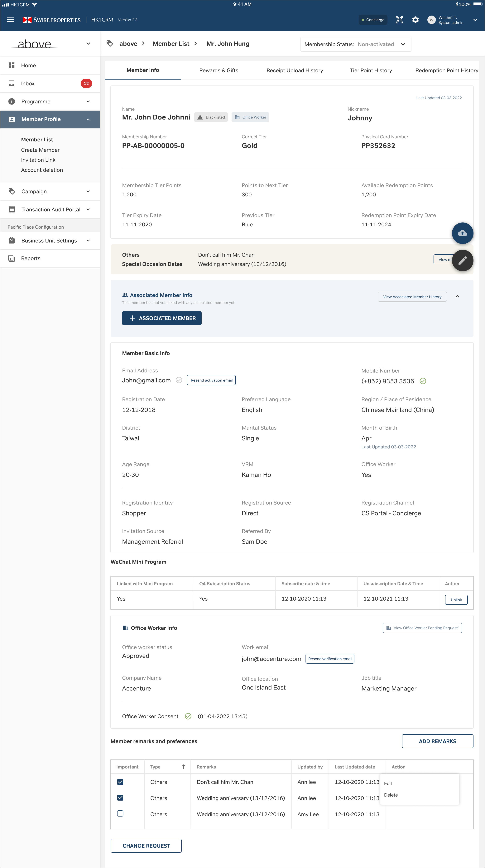Expand the Transaction Audit Portal section
Screen dimensions: 485x868
pyautogui.click(x=88, y=210)
